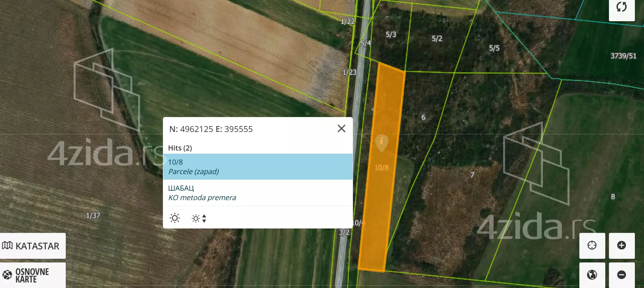Click the refresh arrows icon at top right
The width and height of the screenshot is (644, 288).
622,7
